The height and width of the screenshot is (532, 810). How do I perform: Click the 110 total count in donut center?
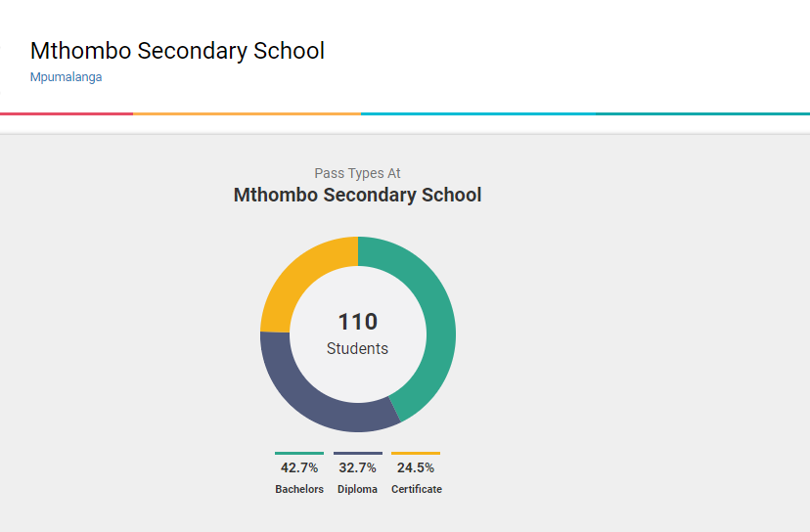pos(357,322)
